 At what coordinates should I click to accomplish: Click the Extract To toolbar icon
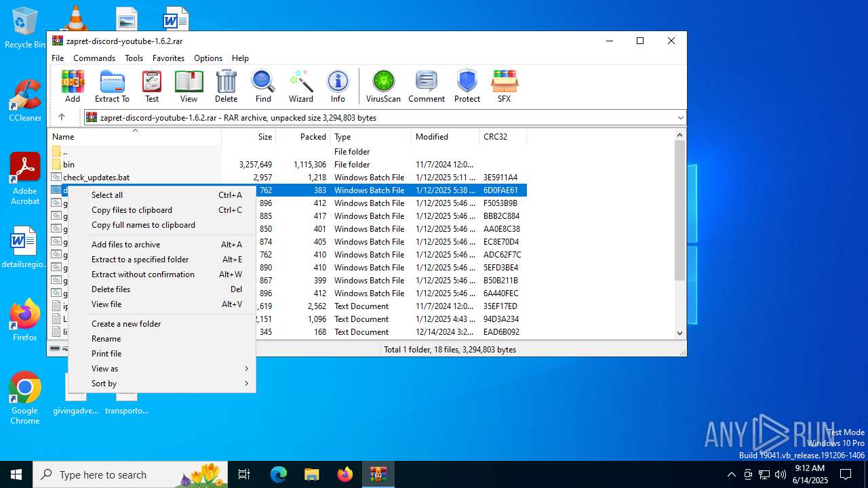tap(112, 86)
